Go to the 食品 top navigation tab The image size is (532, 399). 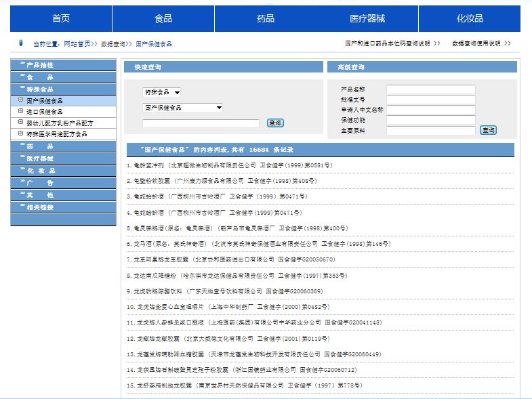point(163,18)
